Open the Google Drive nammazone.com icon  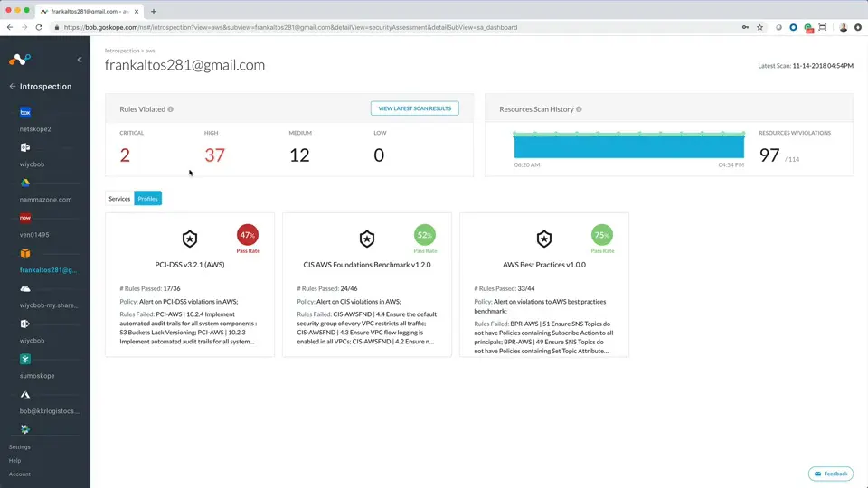[25, 183]
